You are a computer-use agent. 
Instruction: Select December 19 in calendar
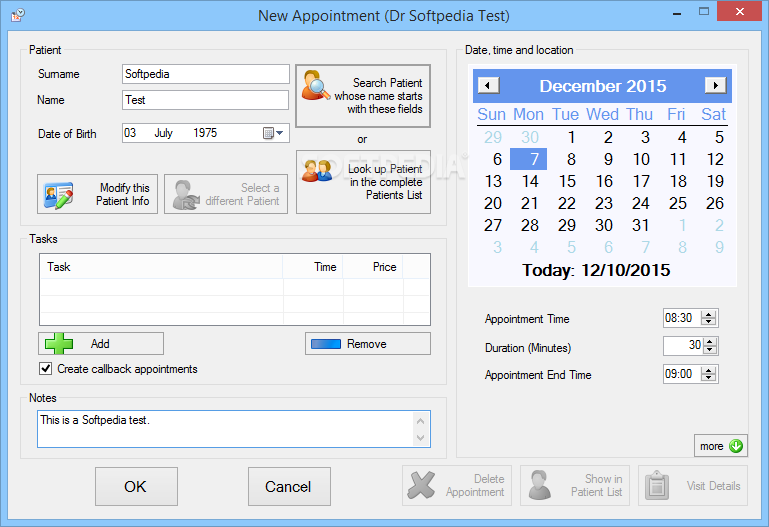[715, 181]
